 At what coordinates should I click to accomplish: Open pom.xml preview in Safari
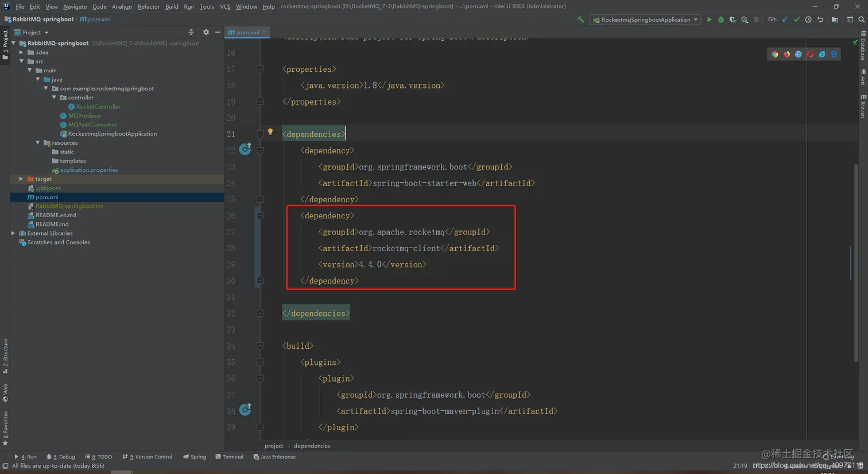click(799, 54)
